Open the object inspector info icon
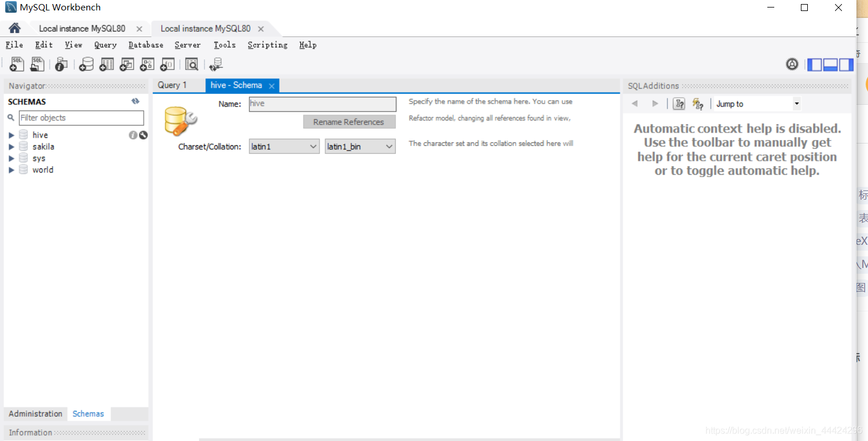The image size is (868, 441). pos(61,64)
